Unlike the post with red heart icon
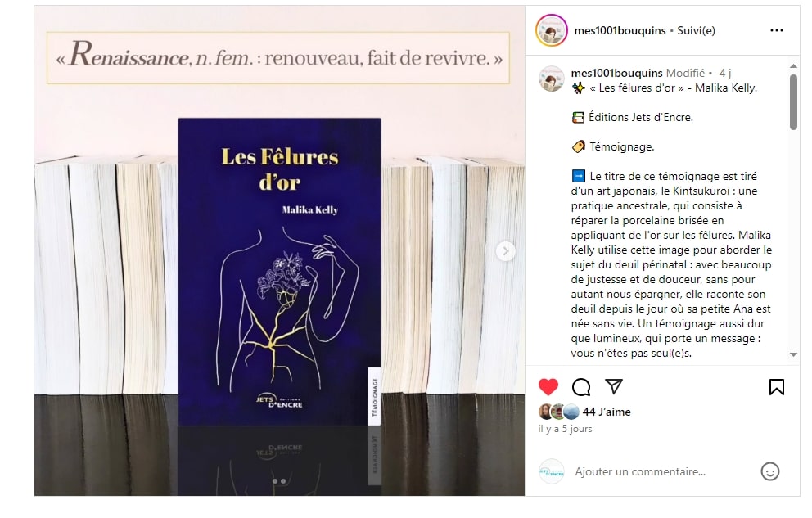 (548, 387)
